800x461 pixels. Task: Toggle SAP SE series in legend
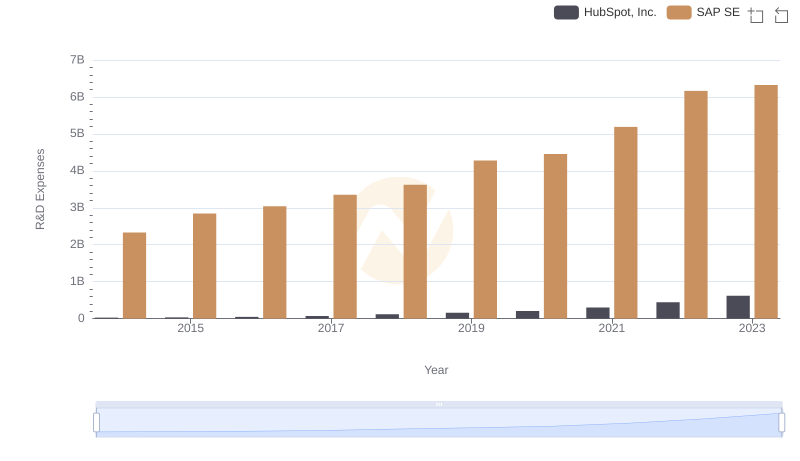point(703,12)
